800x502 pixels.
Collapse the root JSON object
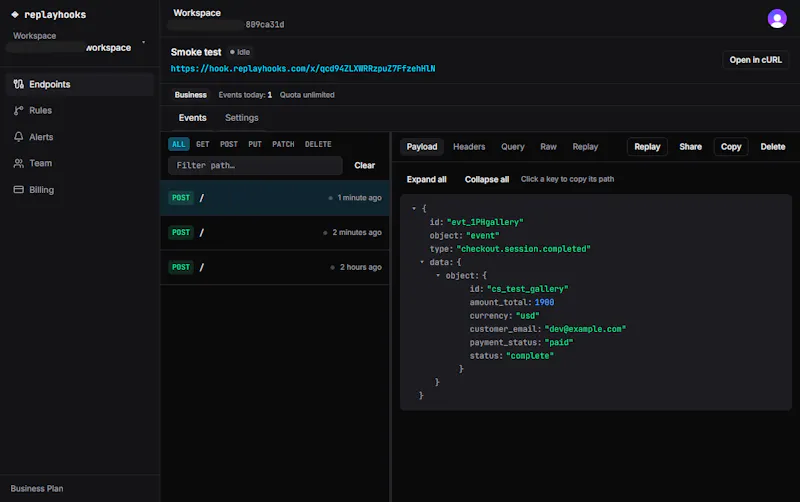[x=414, y=208]
